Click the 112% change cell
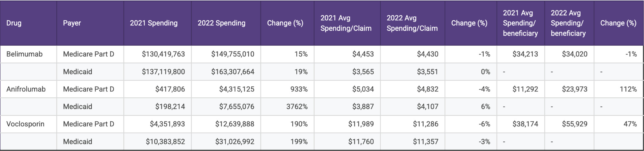 tap(628, 89)
